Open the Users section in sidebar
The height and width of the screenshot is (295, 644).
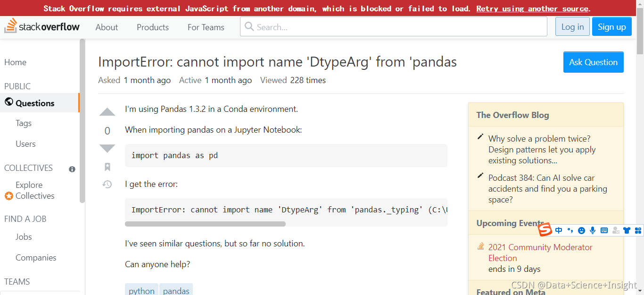[25, 144]
